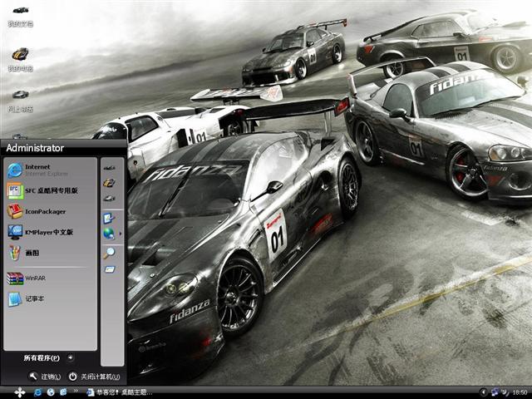Open the third quick launch icon on the taskbar
The image size is (532, 399).
click(x=63, y=392)
